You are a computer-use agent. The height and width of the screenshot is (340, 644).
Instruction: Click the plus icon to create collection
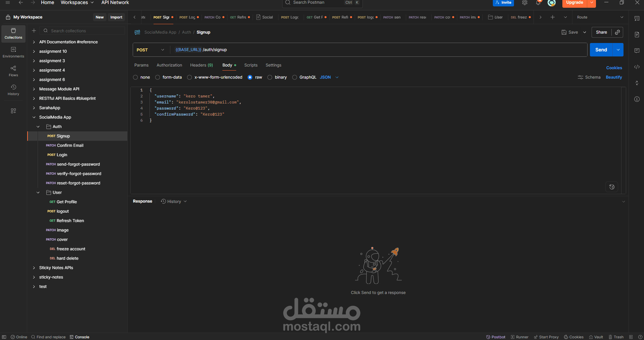tap(34, 31)
